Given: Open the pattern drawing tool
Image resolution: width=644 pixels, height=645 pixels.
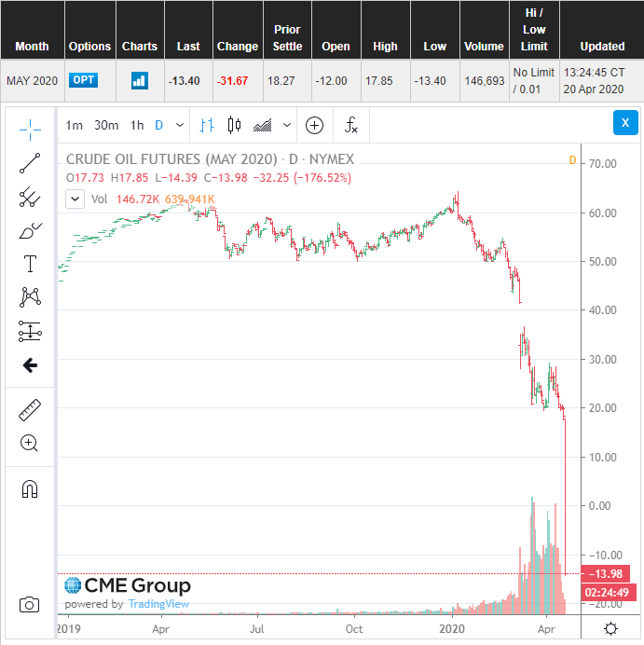Looking at the screenshot, I should 30,297.
